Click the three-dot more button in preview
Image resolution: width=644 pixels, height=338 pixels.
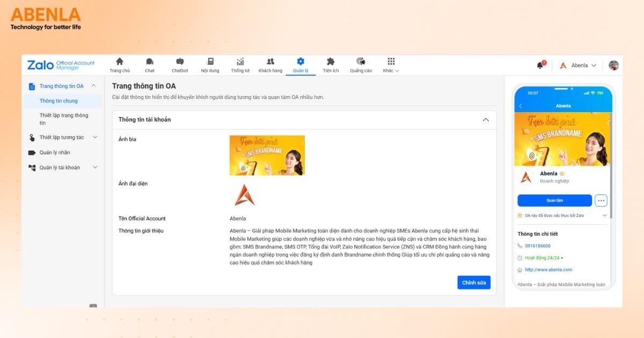point(601,201)
